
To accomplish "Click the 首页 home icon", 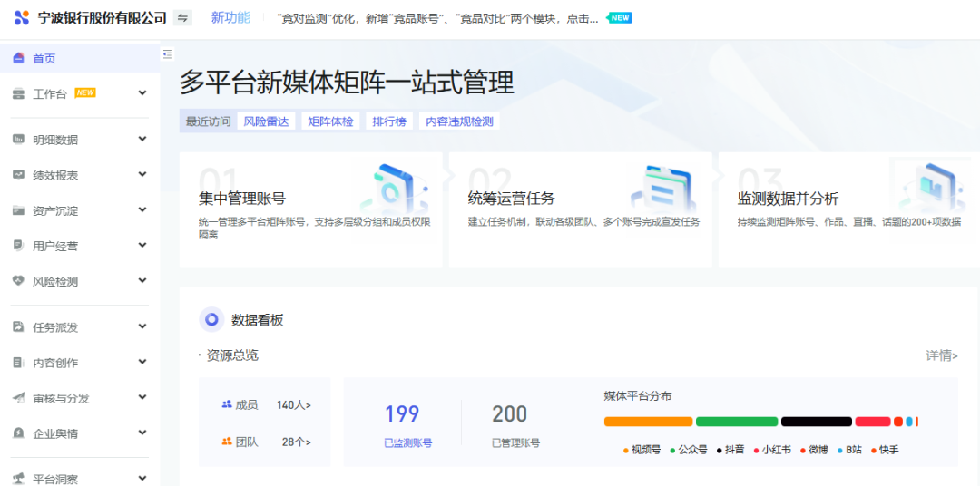I will (18, 59).
